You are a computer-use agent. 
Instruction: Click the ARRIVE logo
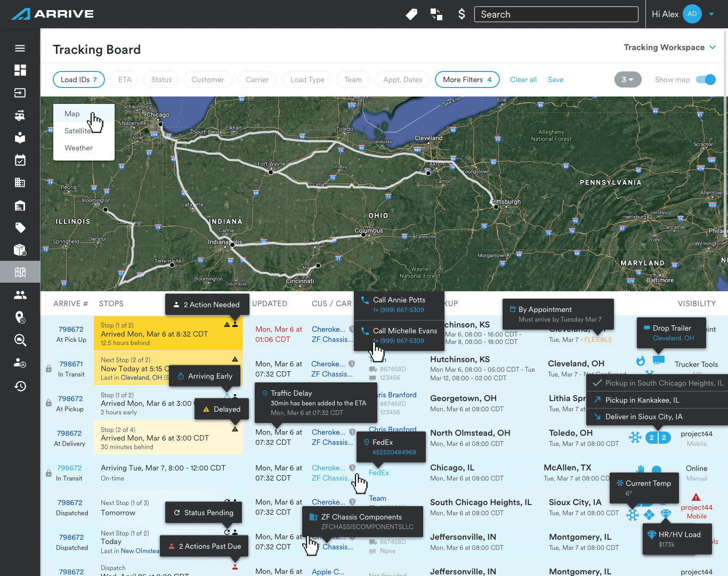(52, 14)
